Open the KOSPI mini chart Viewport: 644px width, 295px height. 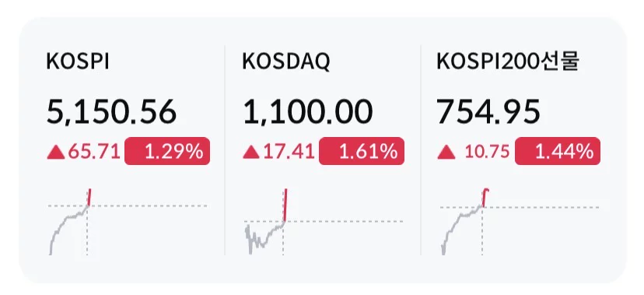[x=128, y=222]
